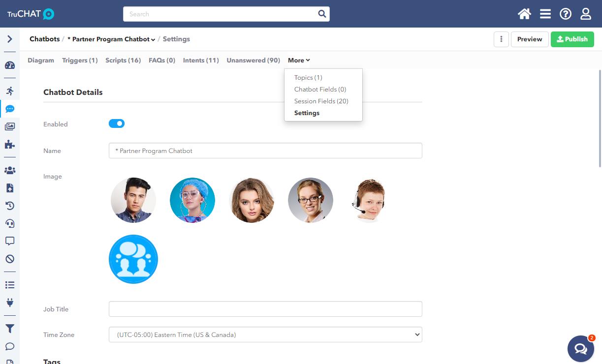Open the media gallery sidebar icon
The width and height of the screenshot is (602, 364).
10,126
